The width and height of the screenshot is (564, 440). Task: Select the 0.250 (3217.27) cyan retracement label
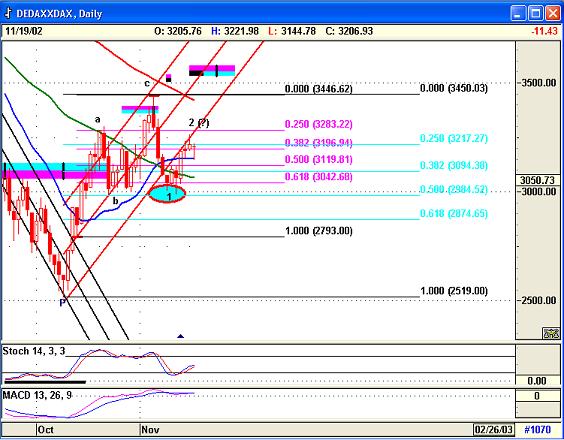pyautogui.click(x=454, y=138)
